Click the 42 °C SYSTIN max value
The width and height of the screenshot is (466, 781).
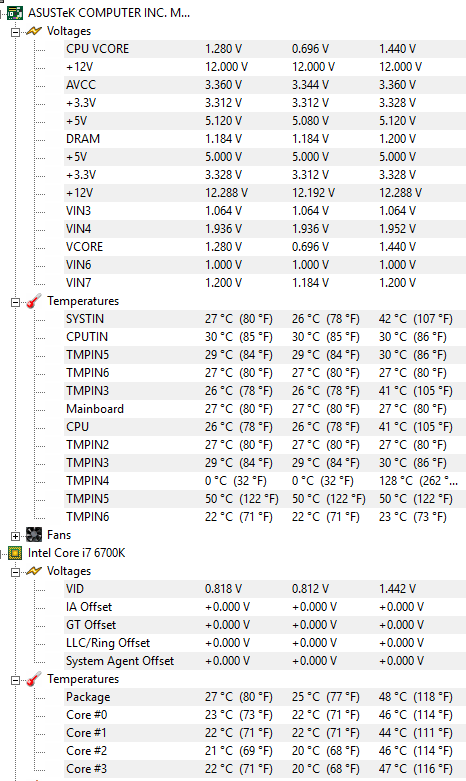(x=416, y=319)
